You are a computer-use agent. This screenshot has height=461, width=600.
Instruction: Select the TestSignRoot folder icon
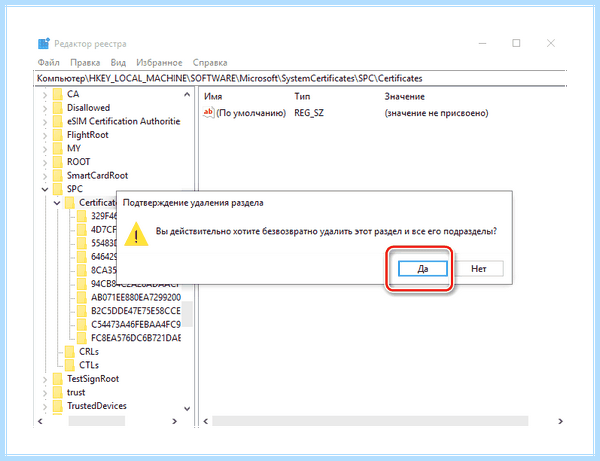tap(57, 379)
